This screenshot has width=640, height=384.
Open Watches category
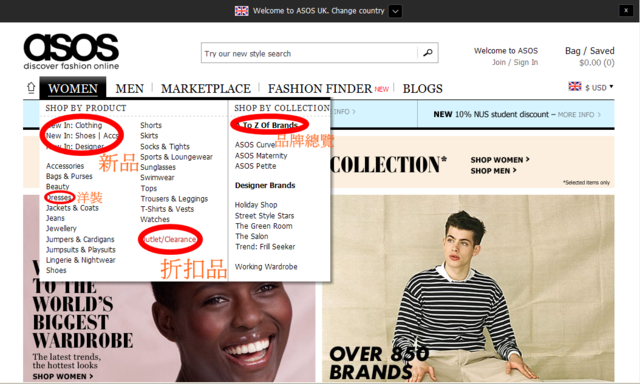155,219
